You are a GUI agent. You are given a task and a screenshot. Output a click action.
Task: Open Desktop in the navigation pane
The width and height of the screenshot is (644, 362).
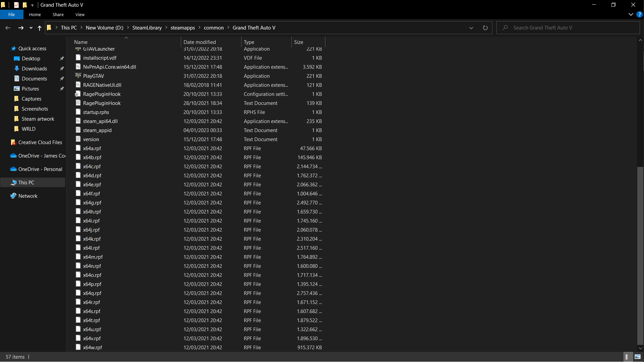31,59
